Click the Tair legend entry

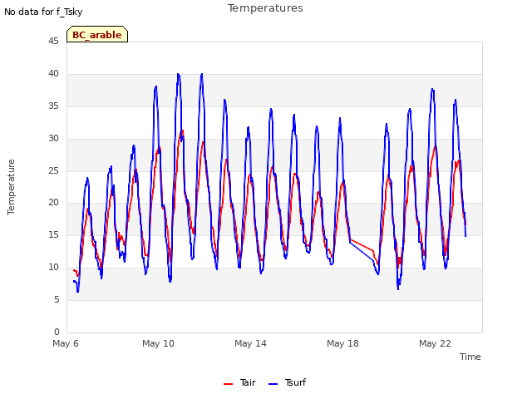(x=239, y=382)
